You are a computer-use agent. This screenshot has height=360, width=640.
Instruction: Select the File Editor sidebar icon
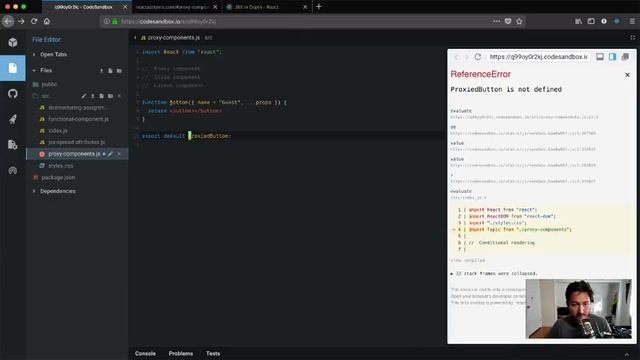pos(13,68)
